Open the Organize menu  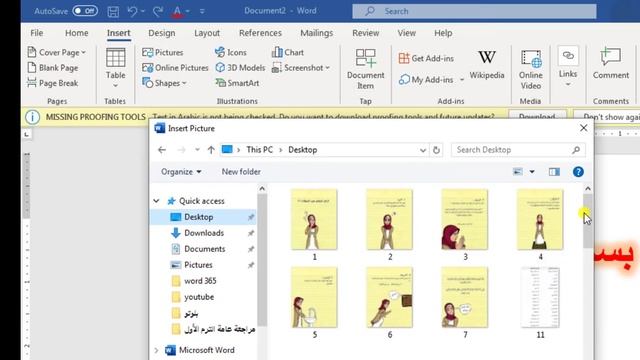pos(181,172)
